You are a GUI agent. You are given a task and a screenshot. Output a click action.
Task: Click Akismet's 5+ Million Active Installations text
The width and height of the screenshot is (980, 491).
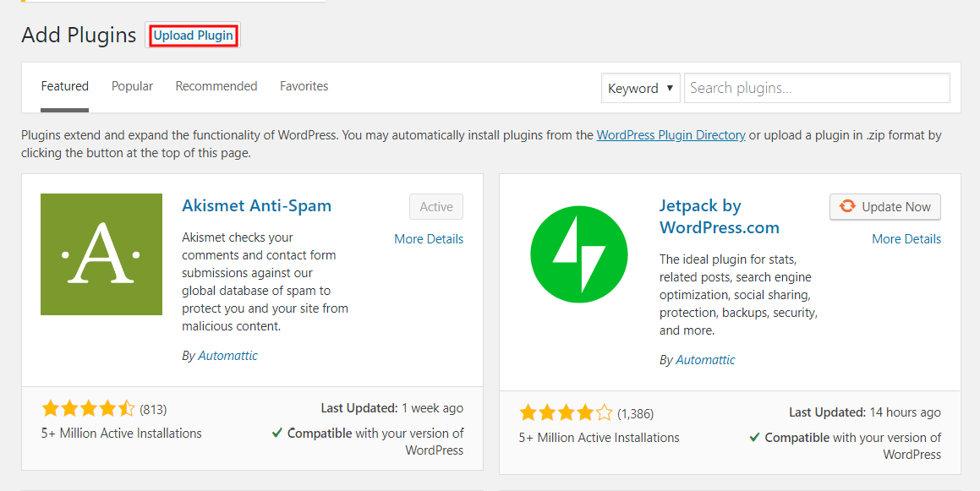click(121, 433)
